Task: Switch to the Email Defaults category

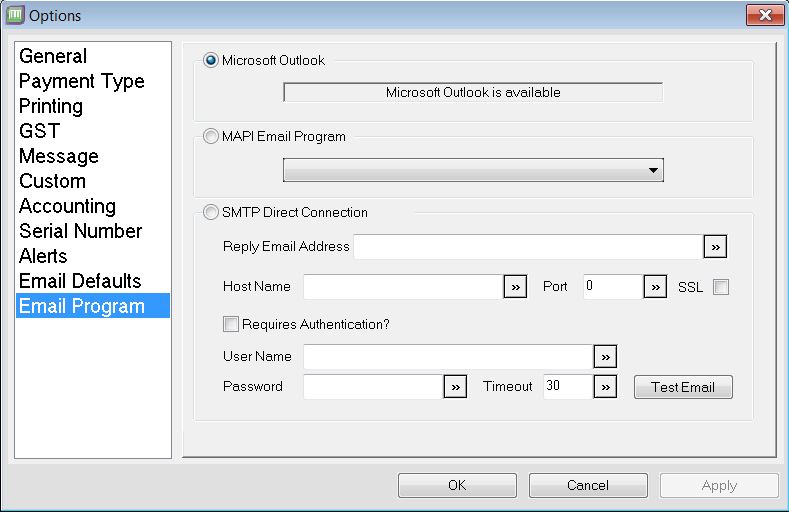Action: tap(80, 281)
